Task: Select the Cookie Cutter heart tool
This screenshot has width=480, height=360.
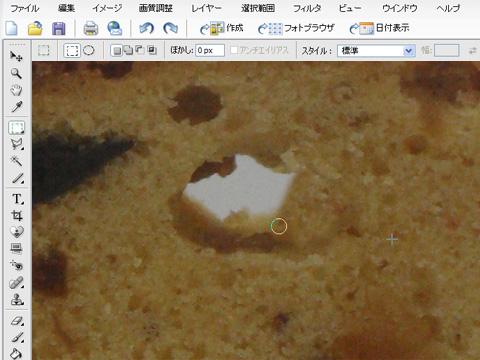Action: pyautogui.click(x=17, y=231)
